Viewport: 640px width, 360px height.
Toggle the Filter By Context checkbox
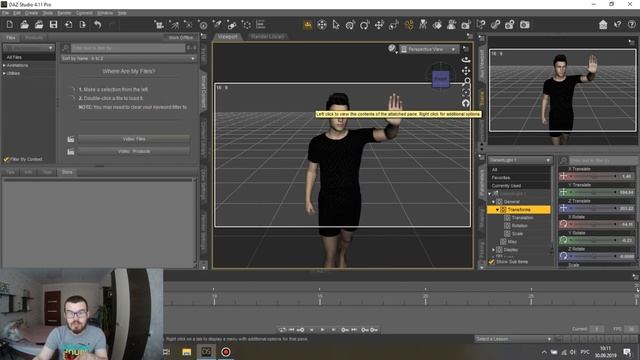[x=6, y=159]
